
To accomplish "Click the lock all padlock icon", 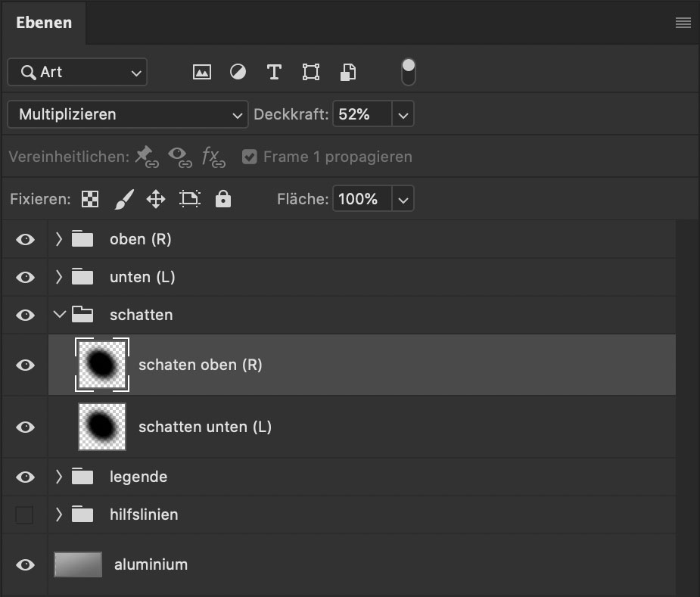I will [x=223, y=199].
